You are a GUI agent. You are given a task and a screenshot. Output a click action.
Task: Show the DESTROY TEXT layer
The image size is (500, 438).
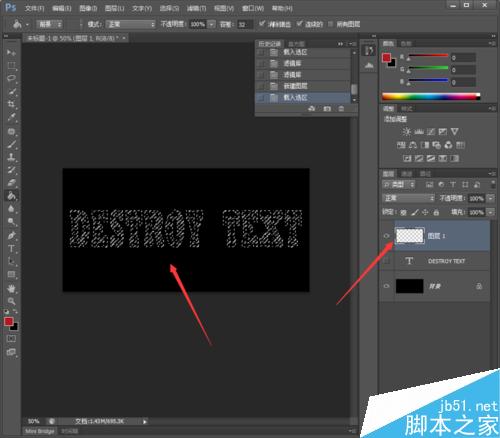coord(387,261)
